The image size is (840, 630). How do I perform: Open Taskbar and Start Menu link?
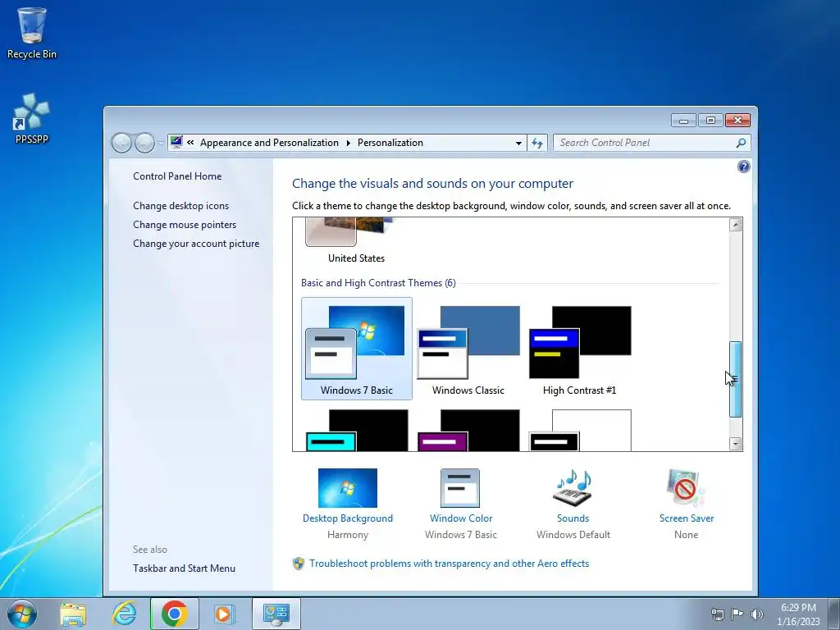(x=185, y=568)
